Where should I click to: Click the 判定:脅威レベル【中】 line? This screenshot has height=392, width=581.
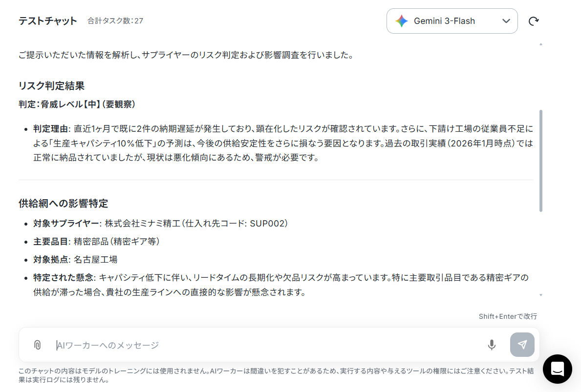[x=77, y=104]
